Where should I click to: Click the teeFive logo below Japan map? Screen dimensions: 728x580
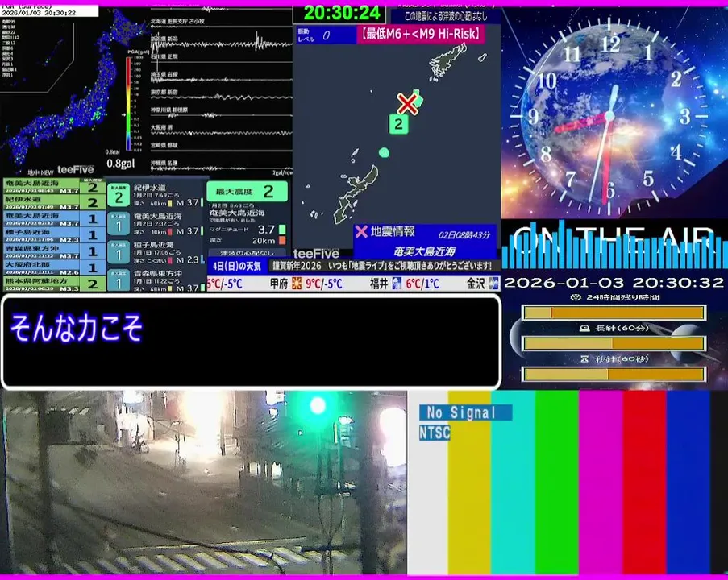click(76, 170)
